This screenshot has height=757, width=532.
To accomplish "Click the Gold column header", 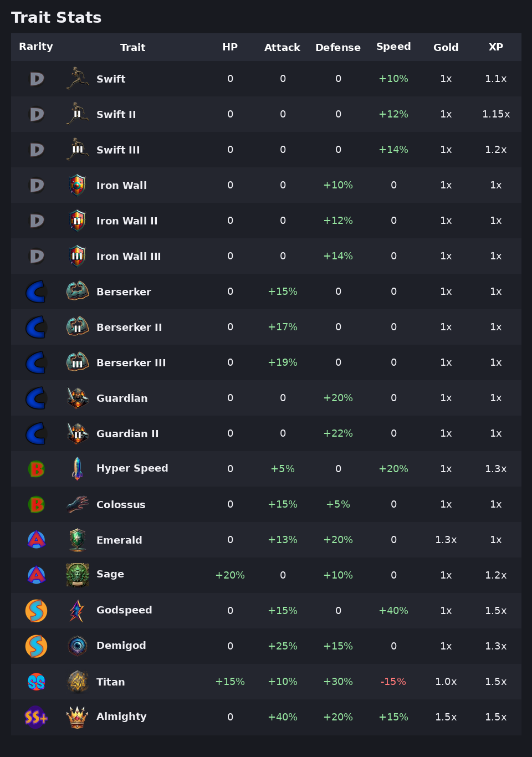I will [x=446, y=47].
